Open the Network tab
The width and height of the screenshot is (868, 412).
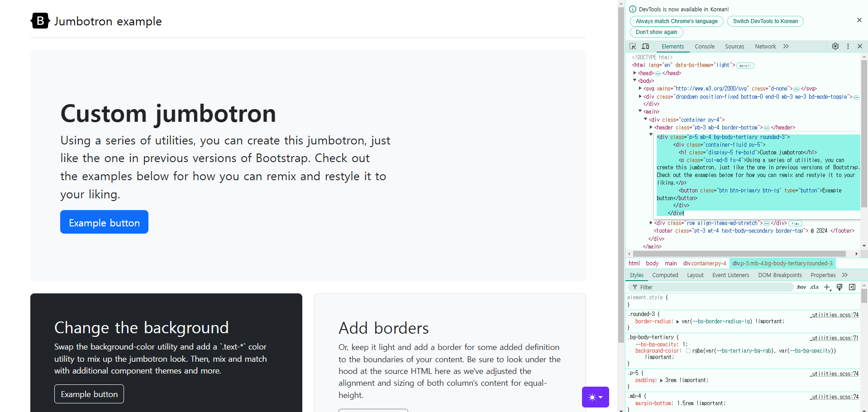(765, 47)
